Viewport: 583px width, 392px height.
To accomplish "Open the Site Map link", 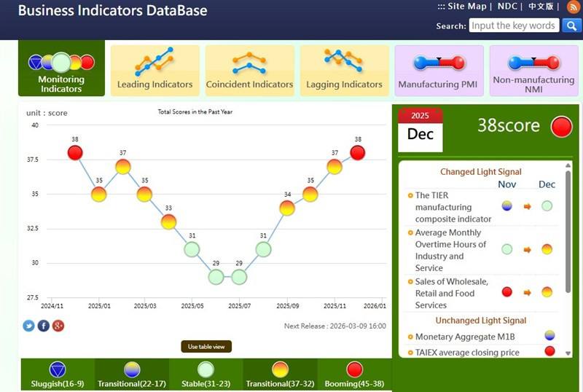I will click(x=466, y=7).
